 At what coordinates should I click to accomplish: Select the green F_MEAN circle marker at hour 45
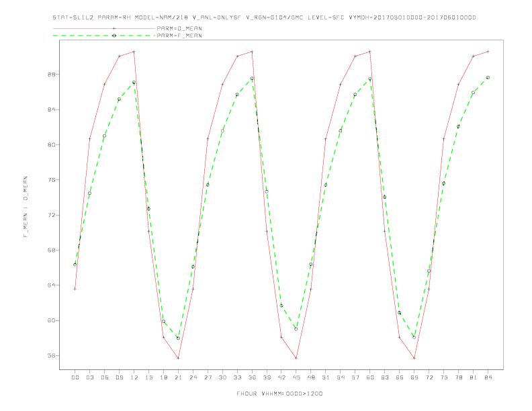pyautogui.click(x=296, y=329)
